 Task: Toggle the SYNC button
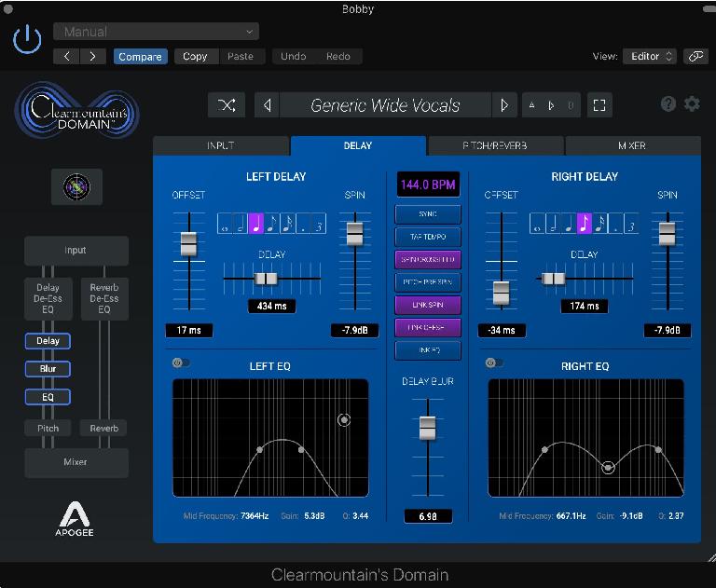(x=428, y=214)
